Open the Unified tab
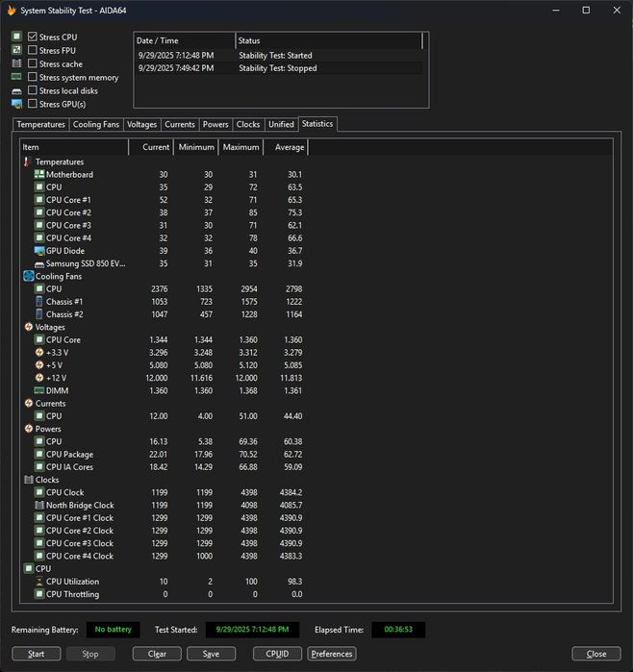Viewport: 633px width, 672px height. click(281, 124)
